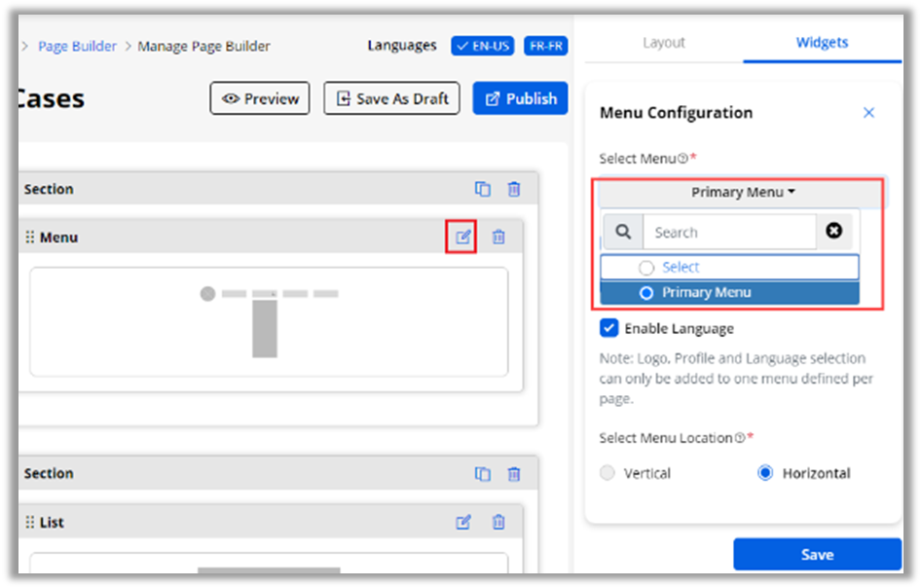This screenshot has width=922, height=588.
Task: Type in the menu Search field
Action: [x=728, y=233]
